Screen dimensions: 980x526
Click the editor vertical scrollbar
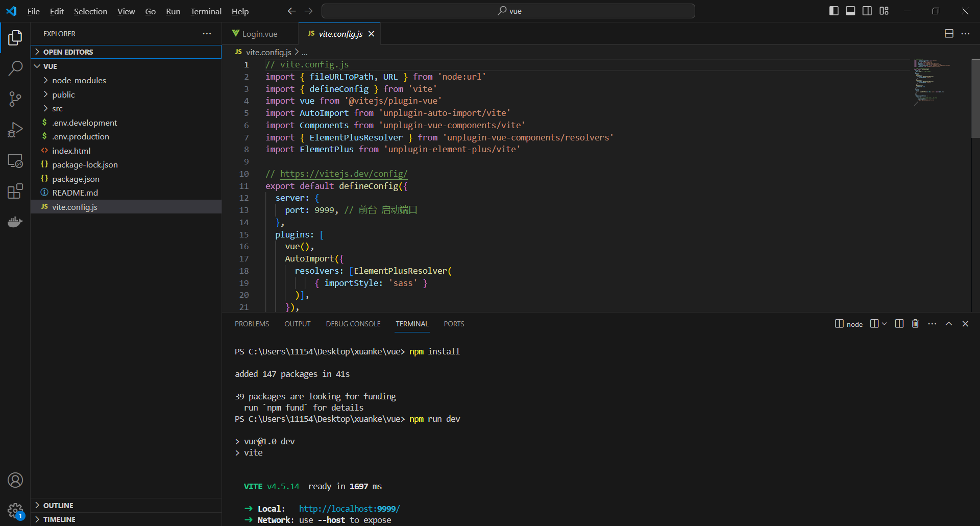click(x=975, y=99)
